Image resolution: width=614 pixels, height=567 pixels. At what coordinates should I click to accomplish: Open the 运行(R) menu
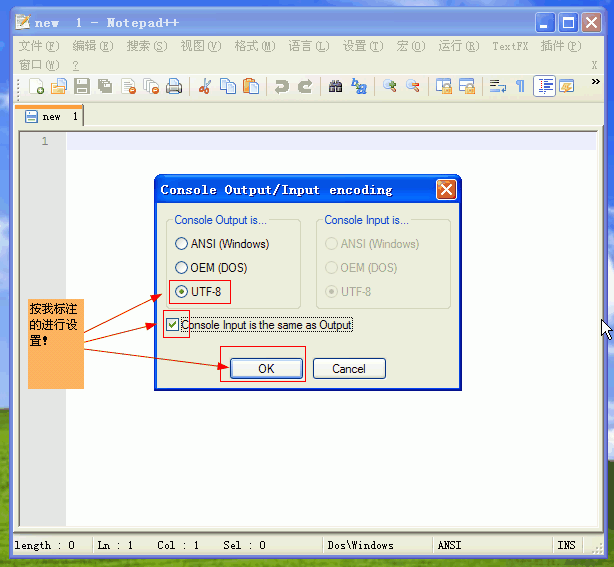[x=459, y=46]
